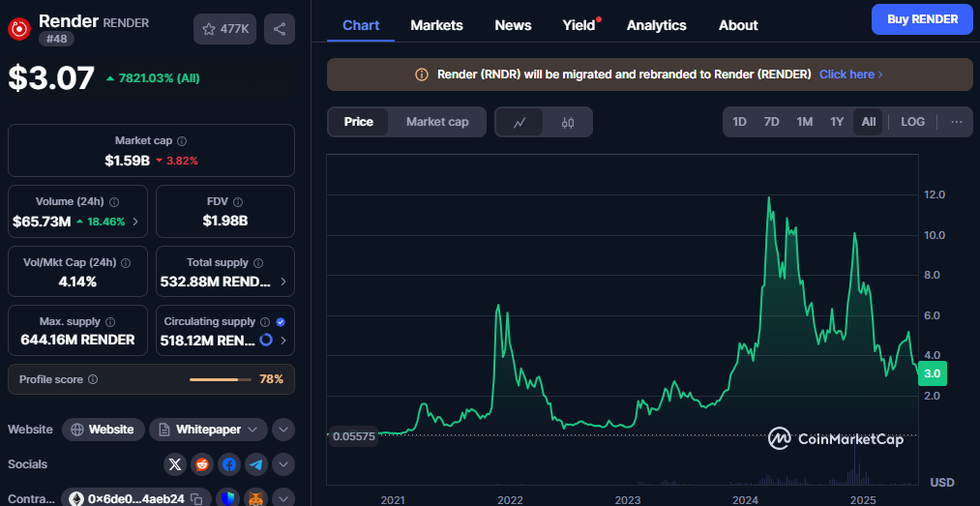
Task: Click the $1.59B market cap value
Action: (x=128, y=161)
